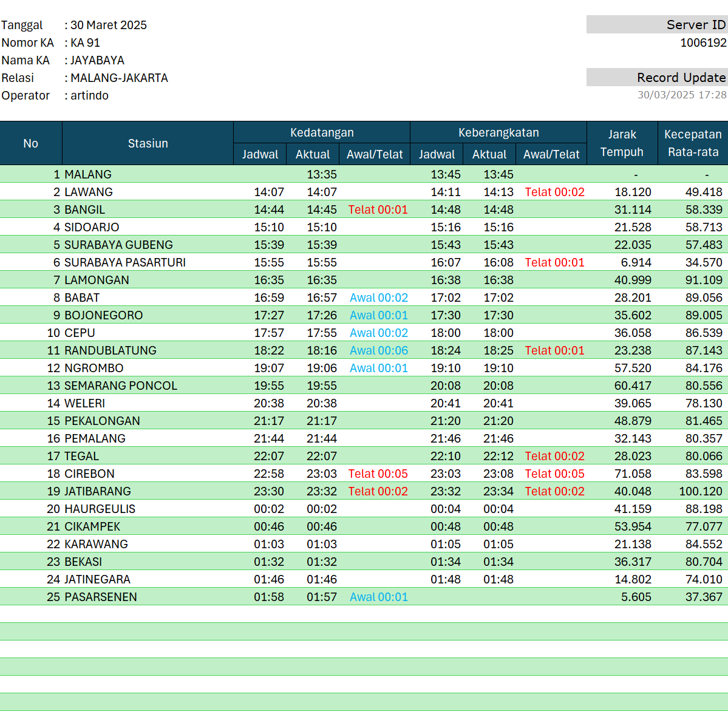
Task: Click the train name JAYABAYA cell
Action: click(97, 60)
